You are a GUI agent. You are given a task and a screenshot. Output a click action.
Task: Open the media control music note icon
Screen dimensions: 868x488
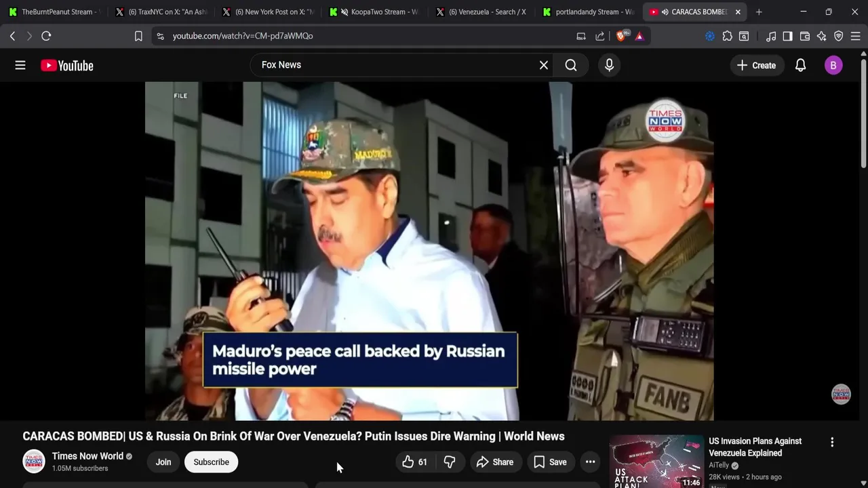[771, 36]
